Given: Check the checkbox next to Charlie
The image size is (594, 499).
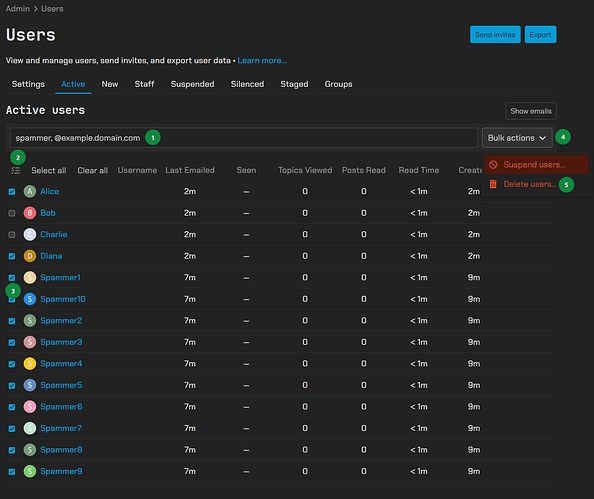Looking at the screenshot, I should pos(12,235).
